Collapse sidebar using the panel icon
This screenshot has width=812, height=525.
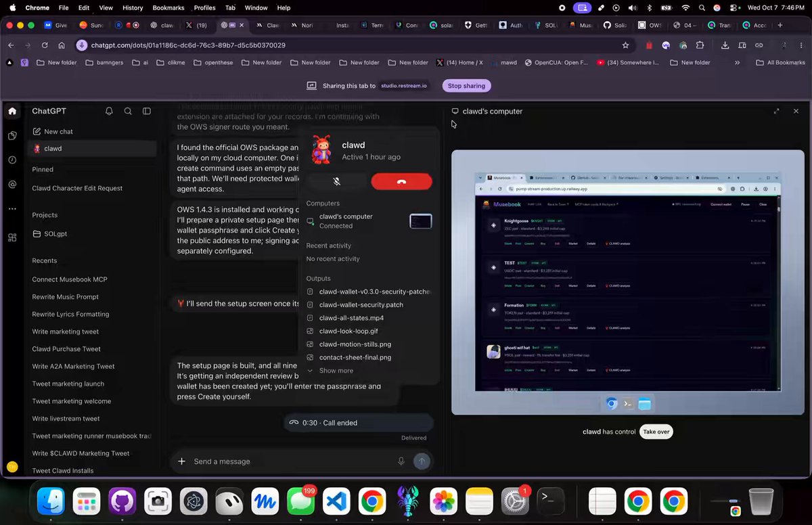(x=147, y=111)
